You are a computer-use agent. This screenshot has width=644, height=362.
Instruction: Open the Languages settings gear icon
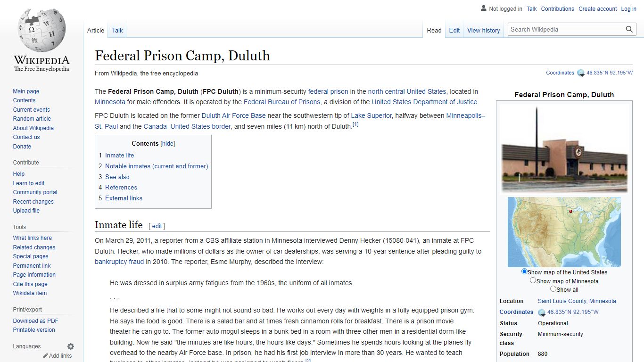pos(71,346)
